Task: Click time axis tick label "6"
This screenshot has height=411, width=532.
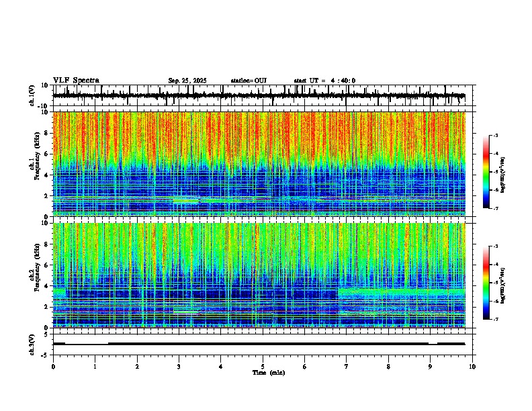Action: click(305, 367)
